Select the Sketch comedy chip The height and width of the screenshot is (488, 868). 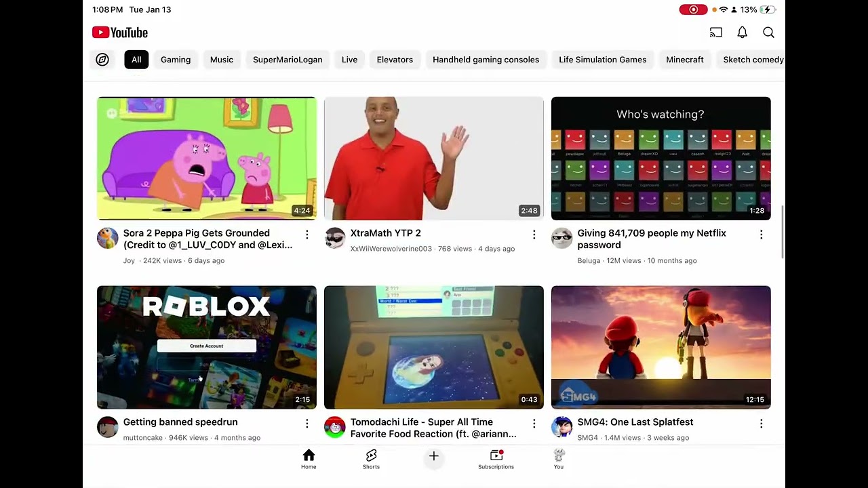[751, 60]
